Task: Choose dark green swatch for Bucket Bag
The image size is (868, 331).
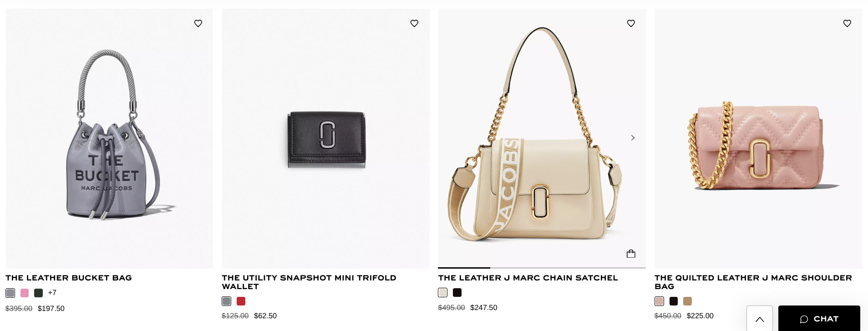Action: (39, 293)
